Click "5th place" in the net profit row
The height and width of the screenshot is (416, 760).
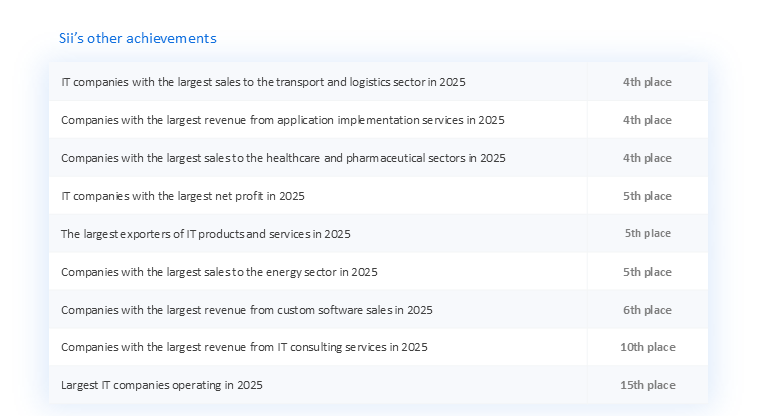(x=647, y=196)
